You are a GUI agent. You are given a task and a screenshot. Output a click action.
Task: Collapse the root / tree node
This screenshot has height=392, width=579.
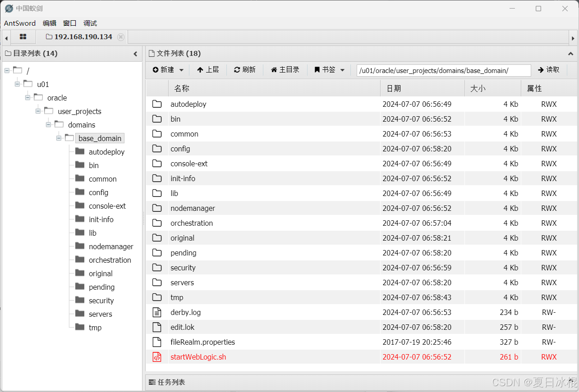tap(7, 70)
